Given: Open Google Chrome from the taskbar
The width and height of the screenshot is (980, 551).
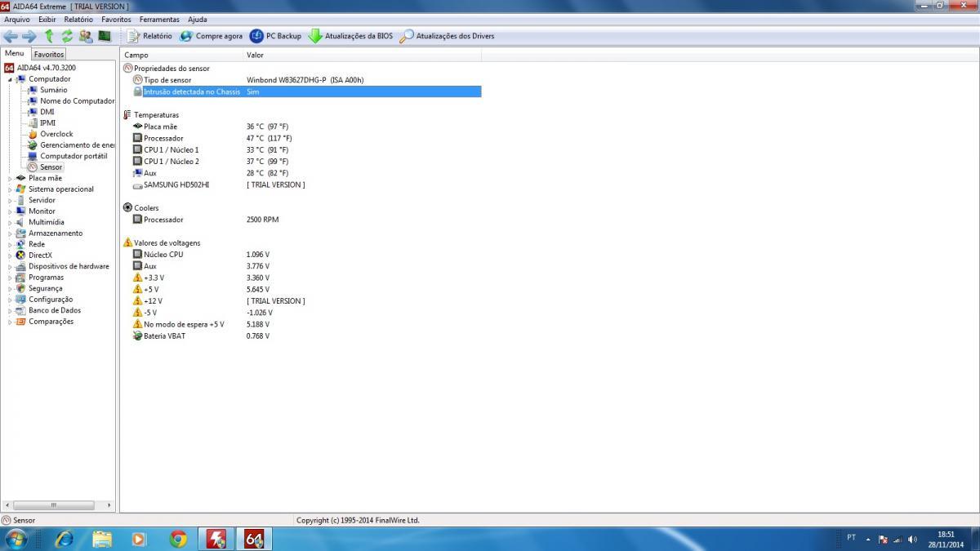Looking at the screenshot, I should [x=178, y=539].
